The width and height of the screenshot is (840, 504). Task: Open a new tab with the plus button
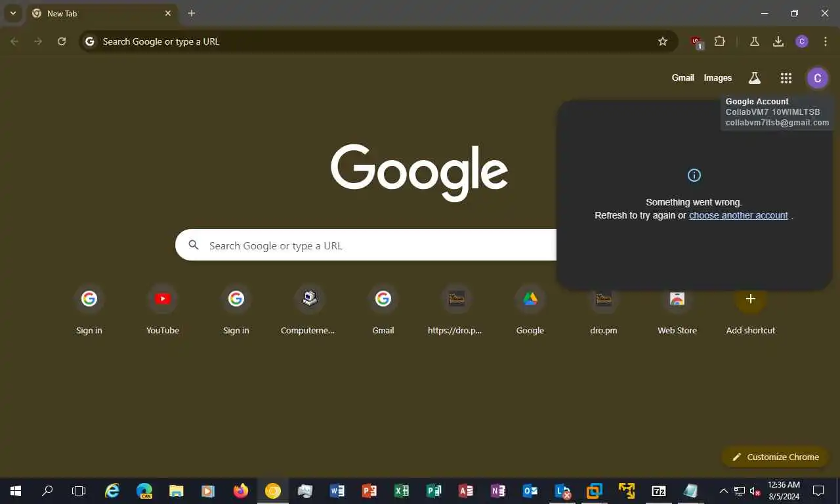click(192, 13)
